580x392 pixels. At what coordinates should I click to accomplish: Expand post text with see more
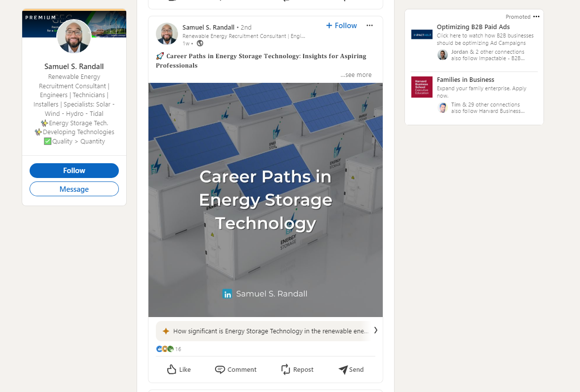pyautogui.click(x=356, y=75)
